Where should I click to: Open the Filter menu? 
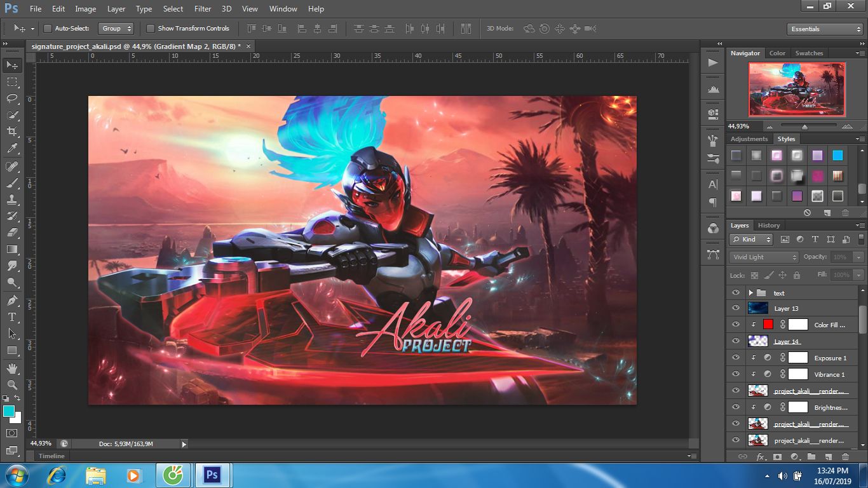pos(203,9)
